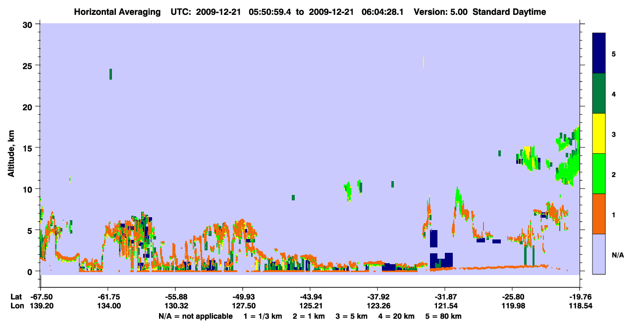This screenshot has width=644, height=330.
Task: Click the thin yellow streak near 25 km
Action: (423, 62)
